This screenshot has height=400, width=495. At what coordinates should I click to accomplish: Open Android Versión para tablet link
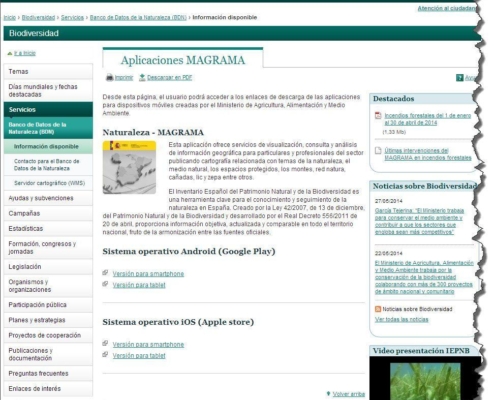click(x=139, y=285)
